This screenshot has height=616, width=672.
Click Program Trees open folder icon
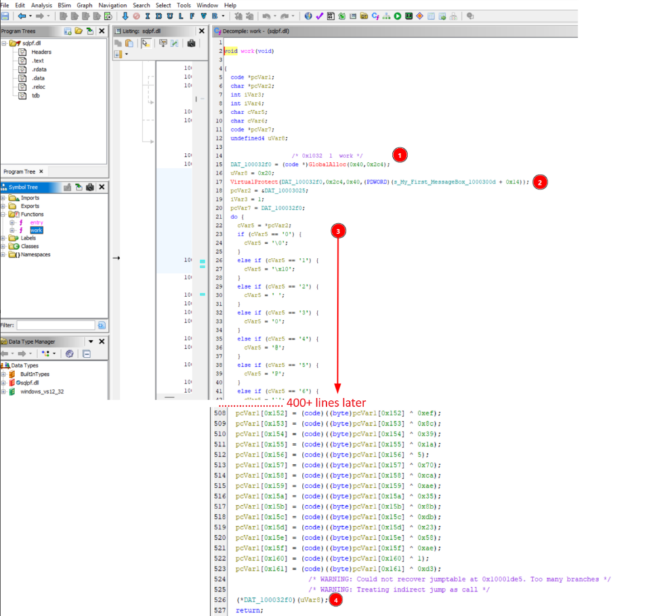click(x=79, y=31)
